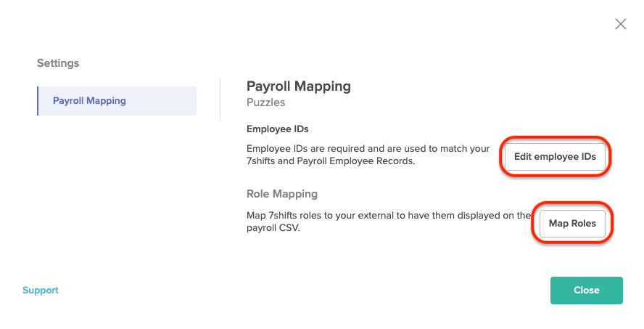Open the Support link

click(41, 290)
